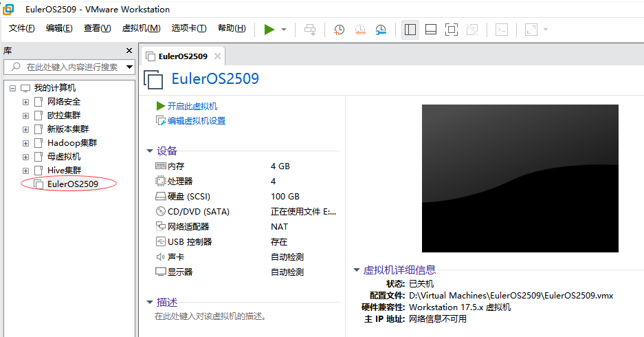Open the snapshot manager icon
Image resolution: width=644 pixels, height=337 pixels.
(381, 30)
